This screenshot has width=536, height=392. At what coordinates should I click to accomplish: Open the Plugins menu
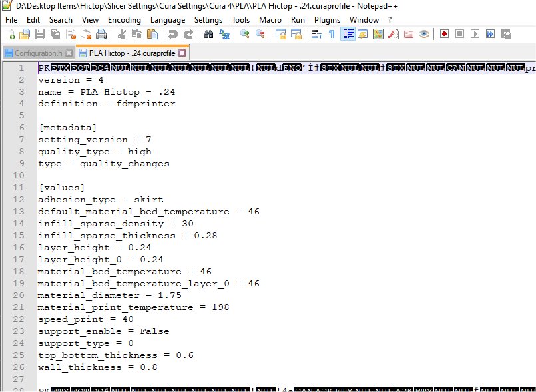pyautogui.click(x=327, y=20)
